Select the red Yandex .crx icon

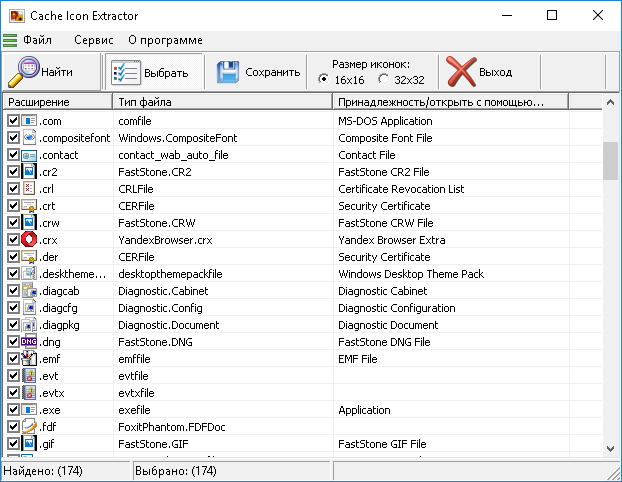(29, 240)
